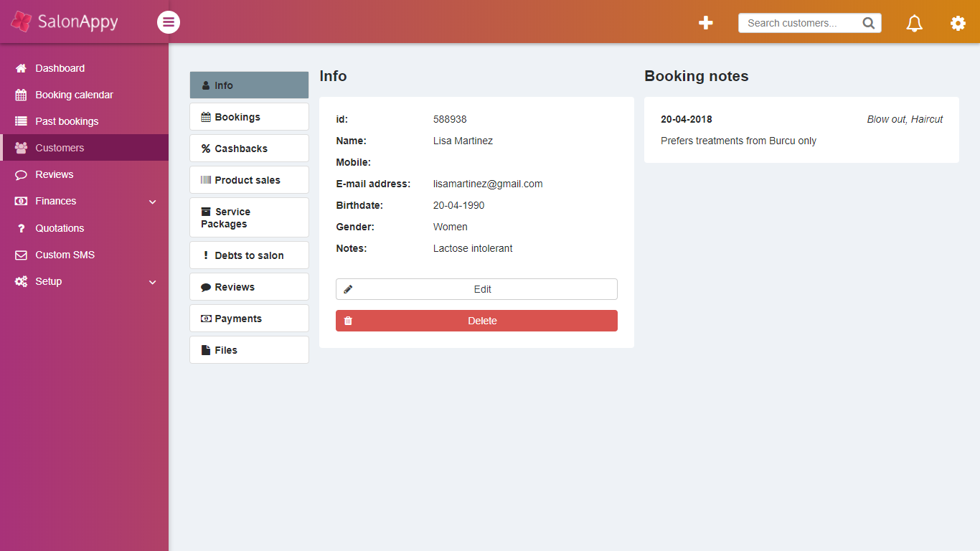
Task: Click the Booking calendar icon
Action: [x=21, y=95]
